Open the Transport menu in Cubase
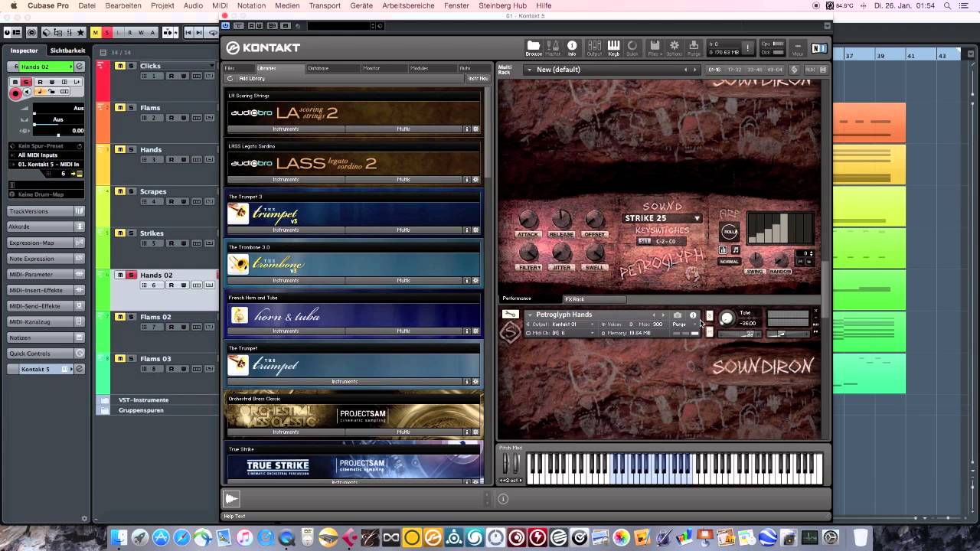This screenshot has width=980, height=551. coord(325,5)
